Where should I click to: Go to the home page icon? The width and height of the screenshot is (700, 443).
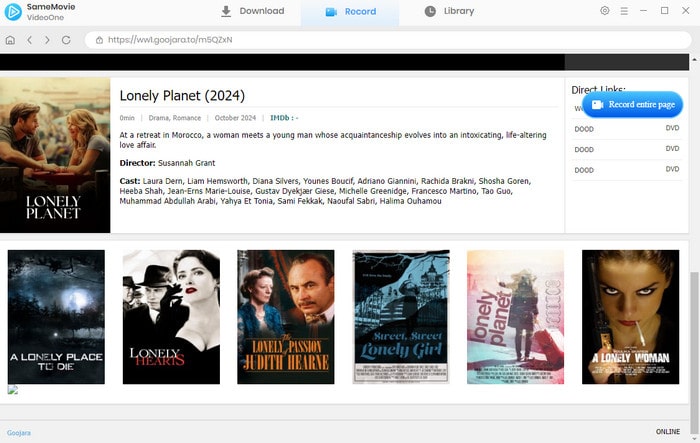[10, 40]
